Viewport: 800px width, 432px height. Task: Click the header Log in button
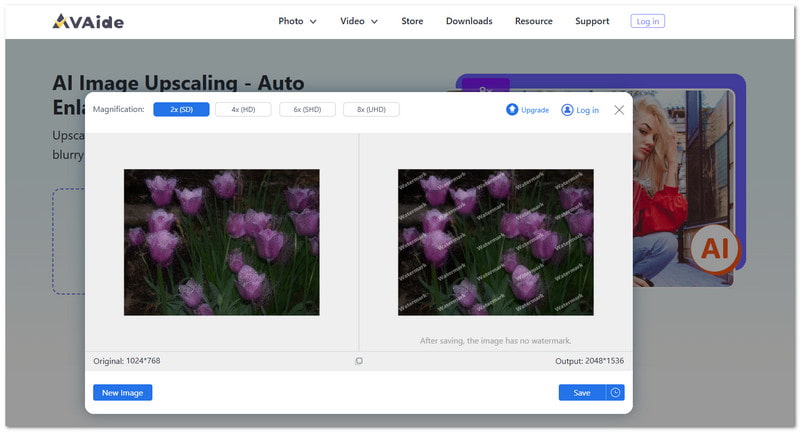647,21
